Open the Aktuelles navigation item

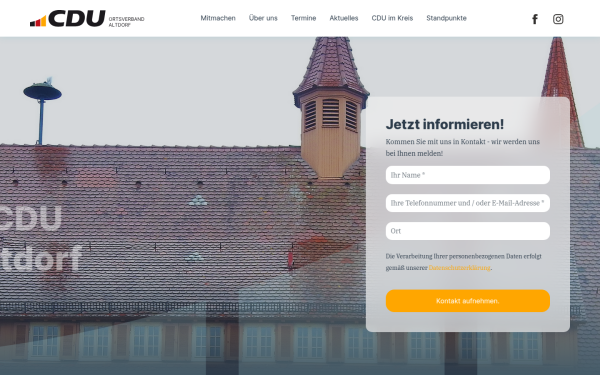click(x=344, y=18)
